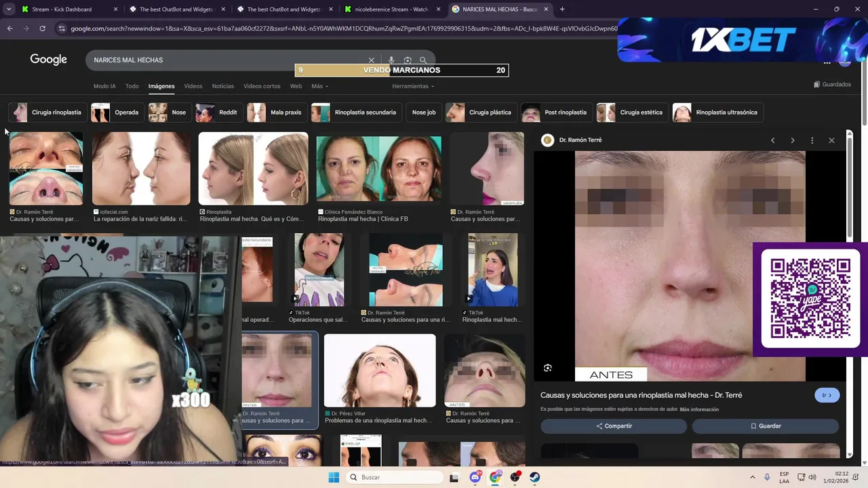868x488 pixels.
Task: Open Más información copyright link
Action: [699, 409]
